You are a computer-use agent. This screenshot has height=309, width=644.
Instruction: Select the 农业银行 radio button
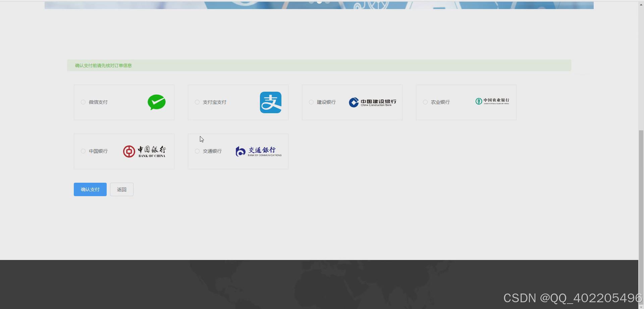(425, 102)
